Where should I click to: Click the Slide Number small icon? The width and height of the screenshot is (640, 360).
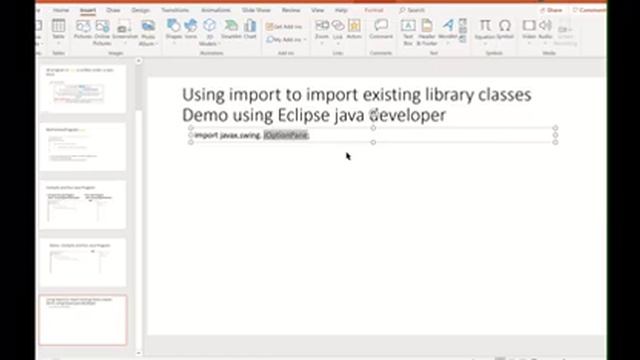(462, 31)
